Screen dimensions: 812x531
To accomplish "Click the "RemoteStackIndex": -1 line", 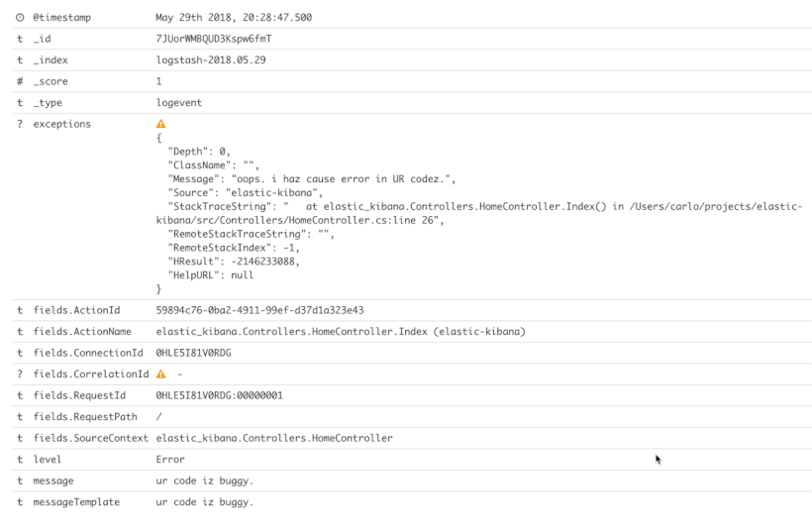I will [x=234, y=248].
